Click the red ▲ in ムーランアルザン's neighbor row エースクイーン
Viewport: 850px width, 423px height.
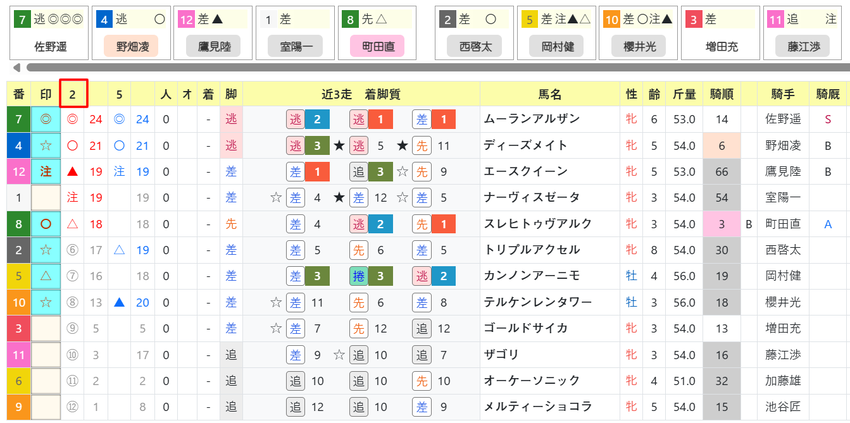72,172
